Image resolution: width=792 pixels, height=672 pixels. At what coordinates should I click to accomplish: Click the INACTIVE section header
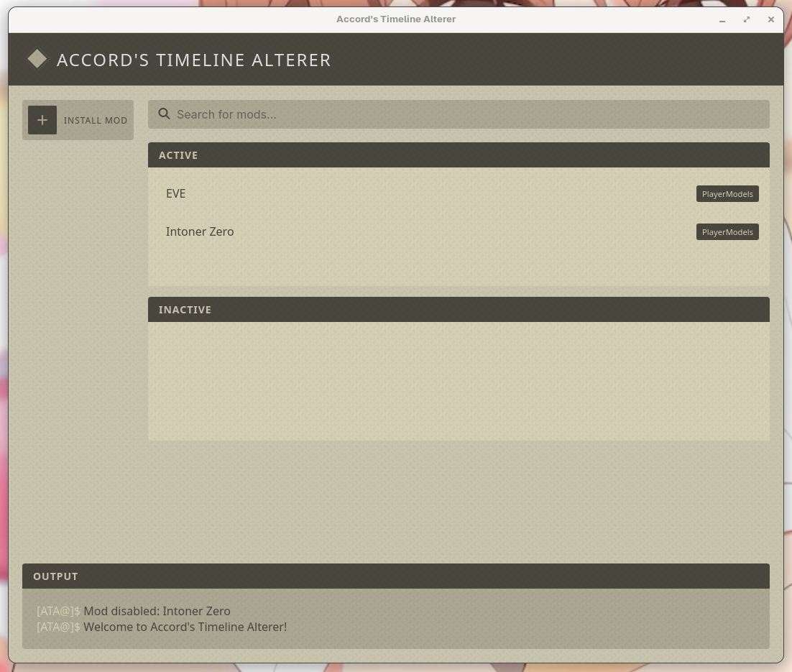459,310
